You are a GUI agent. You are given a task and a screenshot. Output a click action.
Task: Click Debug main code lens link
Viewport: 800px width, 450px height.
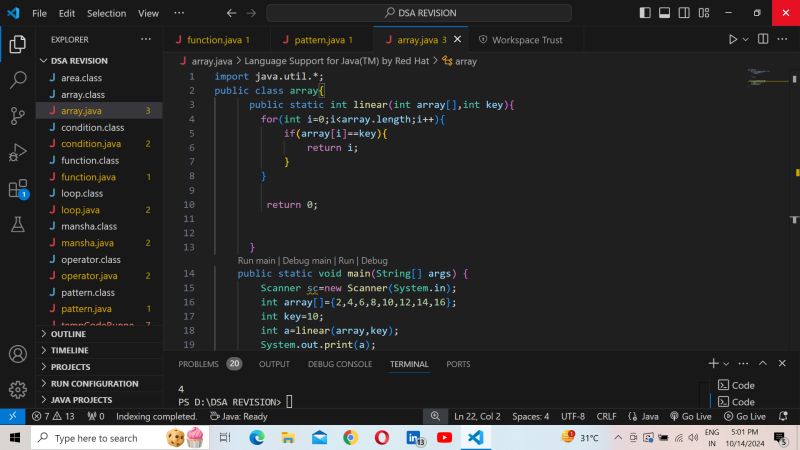click(x=307, y=261)
